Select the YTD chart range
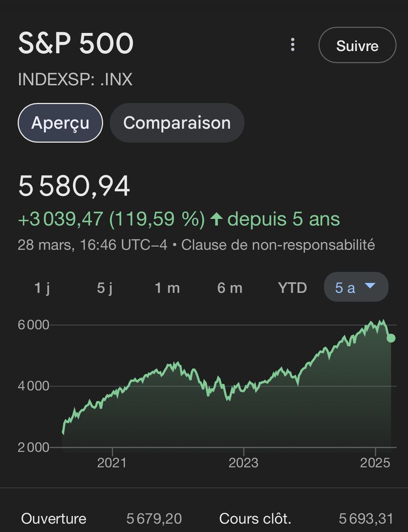Image resolution: width=408 pixels, height=532 pixels. click(x=293, y=287)
